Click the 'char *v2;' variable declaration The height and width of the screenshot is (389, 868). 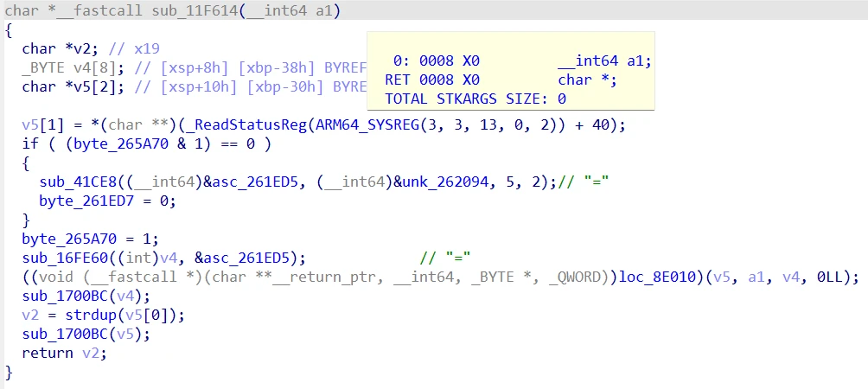61,48
